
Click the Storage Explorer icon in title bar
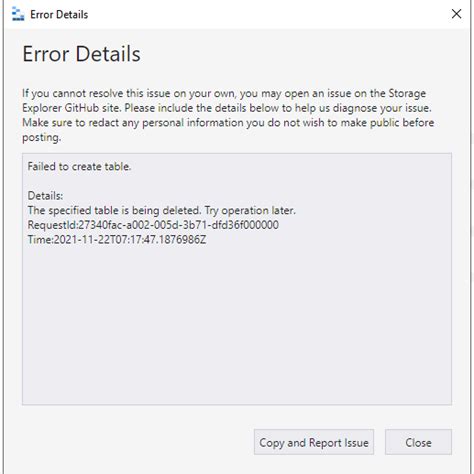click(18, 14)
